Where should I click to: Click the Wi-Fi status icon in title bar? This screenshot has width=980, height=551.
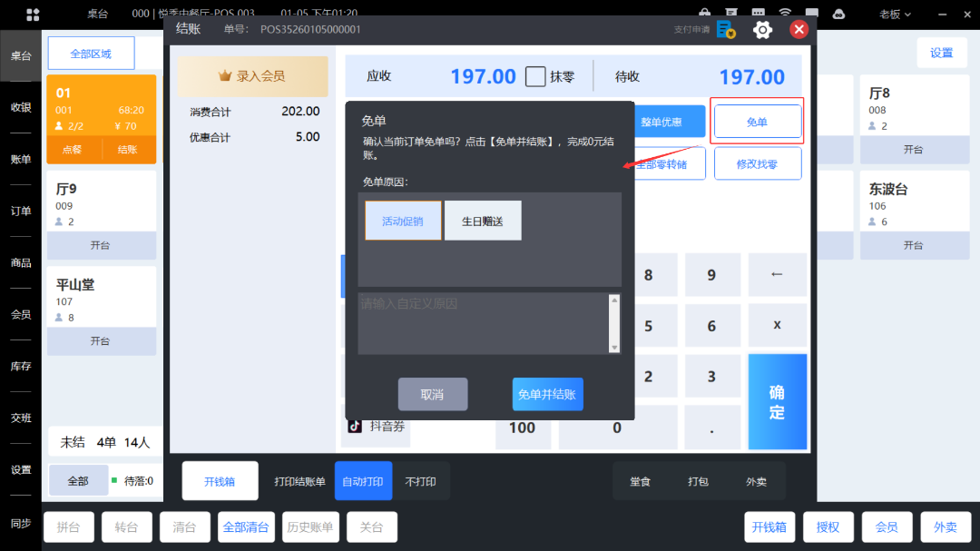click(785, 12)
